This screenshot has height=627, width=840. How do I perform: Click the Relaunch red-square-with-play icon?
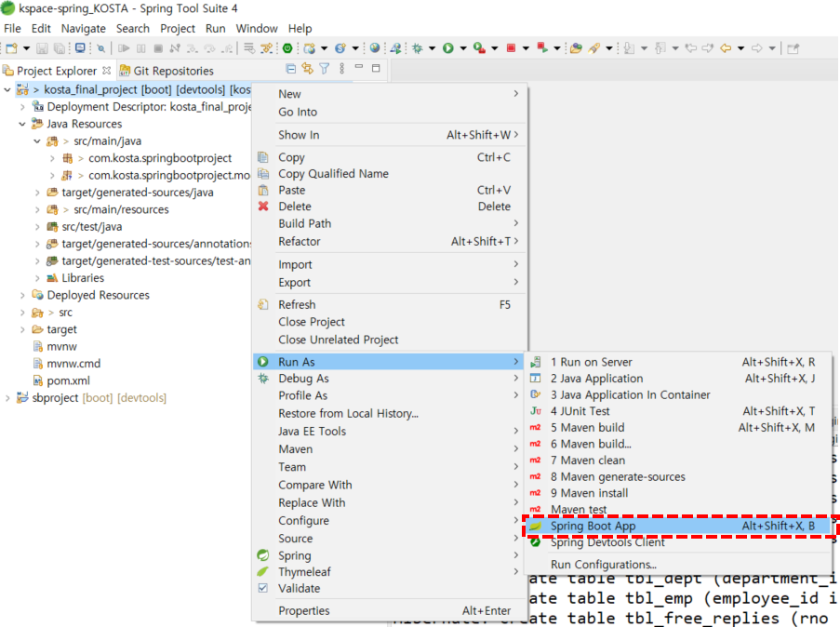click(x=542, y=48)
